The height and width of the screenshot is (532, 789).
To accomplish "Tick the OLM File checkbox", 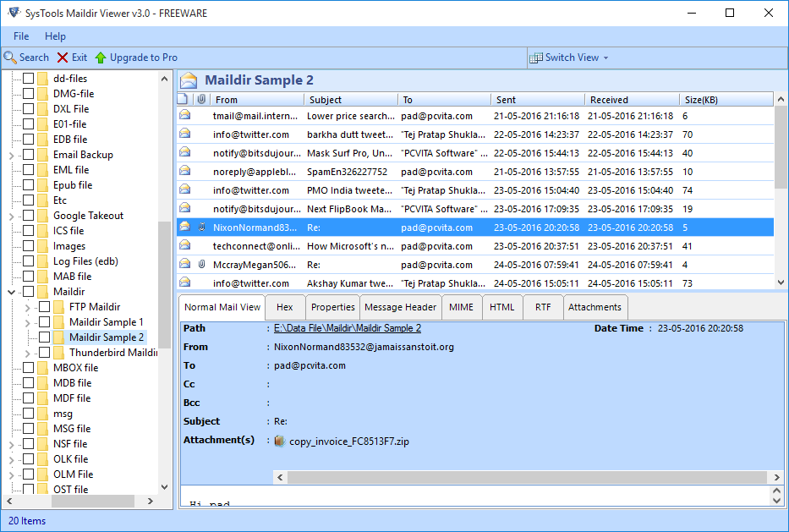I will pos(29,474).
